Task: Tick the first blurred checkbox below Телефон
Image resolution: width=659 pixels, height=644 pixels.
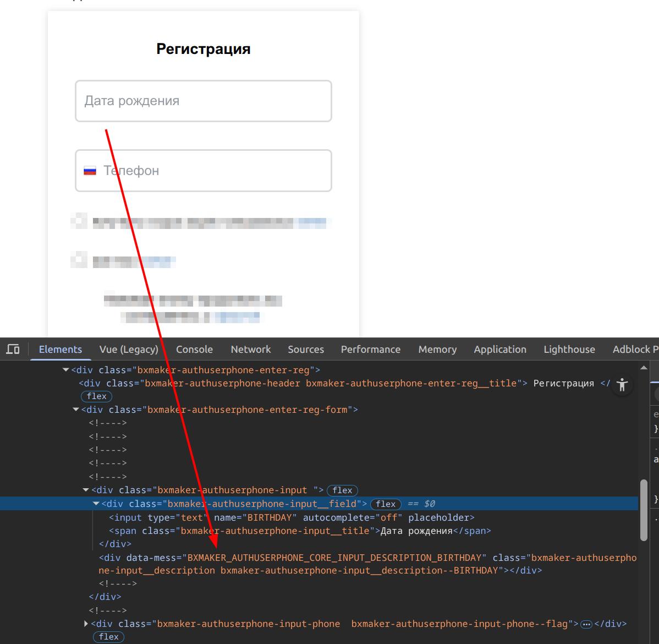Action: [x=80, y=222]
